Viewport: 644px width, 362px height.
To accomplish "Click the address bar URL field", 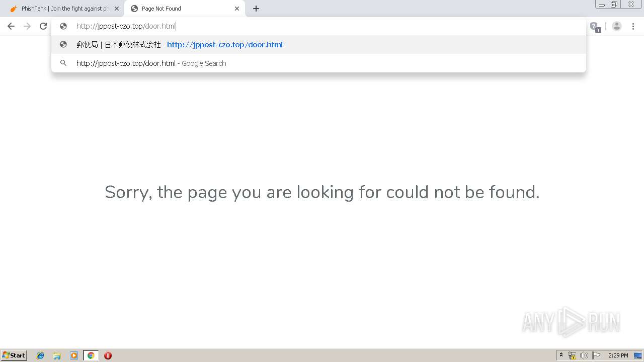I will point(318,26).
